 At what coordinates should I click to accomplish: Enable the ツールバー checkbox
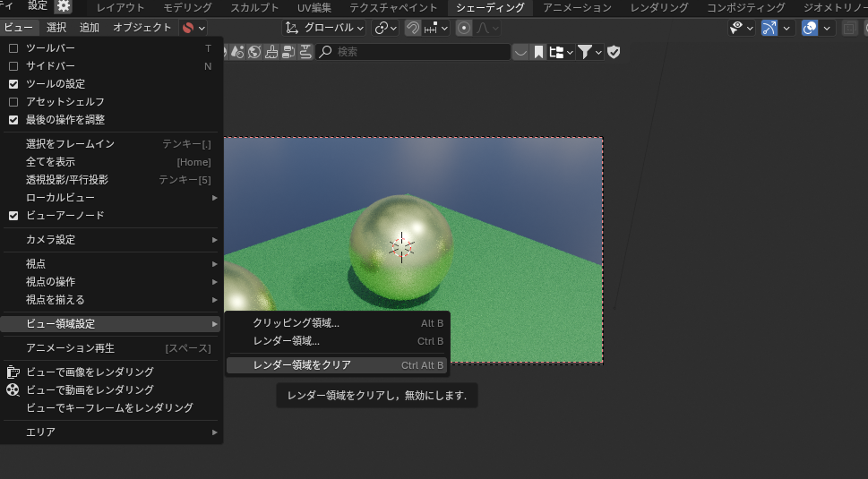pos(13,48)
